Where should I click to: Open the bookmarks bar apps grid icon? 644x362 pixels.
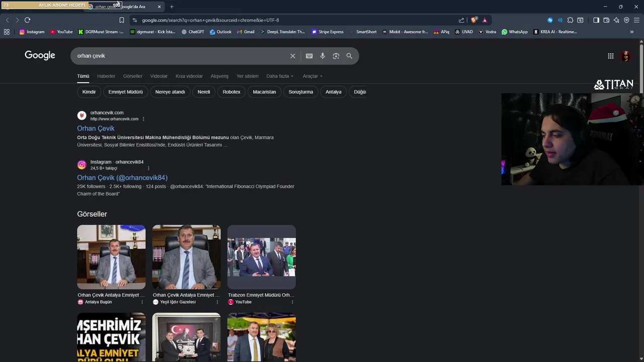pos(7,32)
